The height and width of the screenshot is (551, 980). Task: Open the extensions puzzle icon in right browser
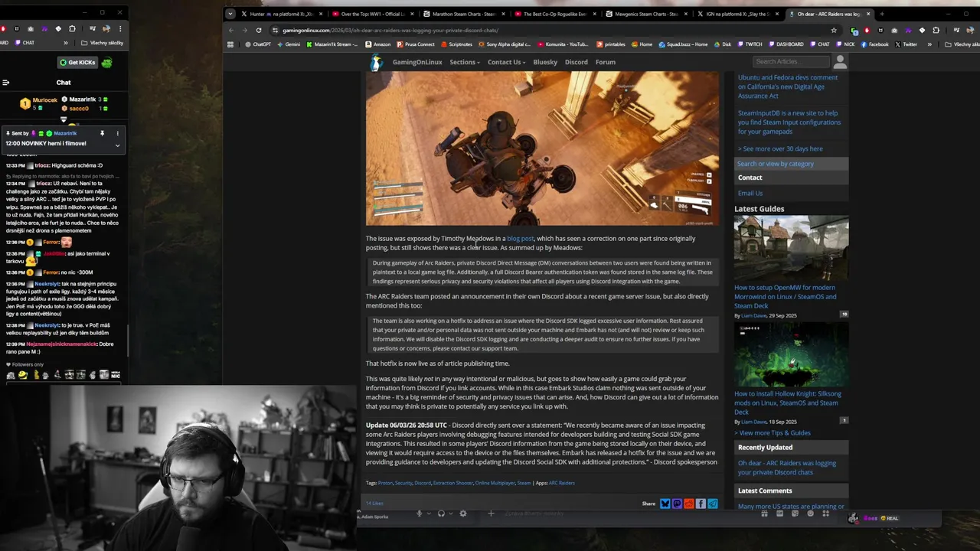tap(936, 31)
